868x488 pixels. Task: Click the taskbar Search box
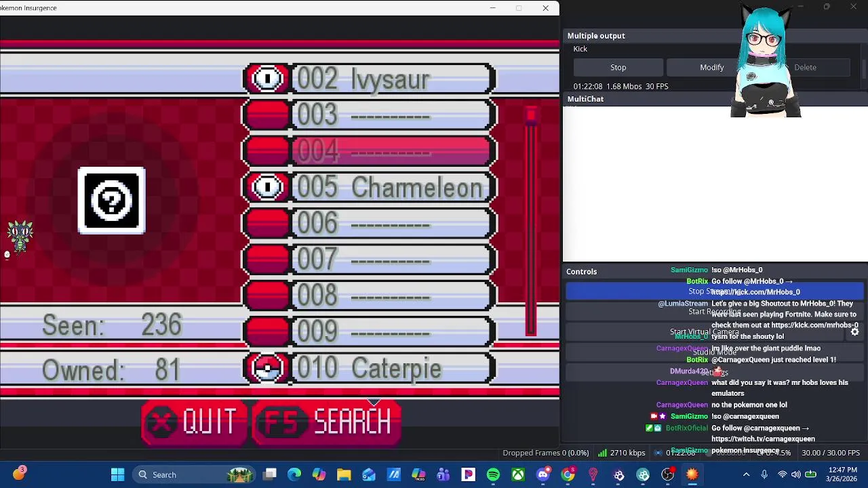pyautogui.click(x=193, y=474)
